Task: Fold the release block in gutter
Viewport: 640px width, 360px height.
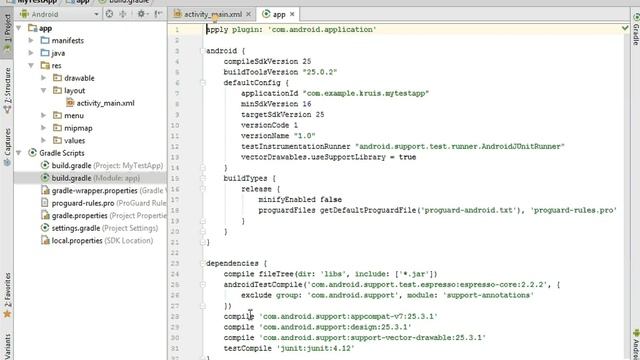Action: pyautogui.click(x=203, y=189)
